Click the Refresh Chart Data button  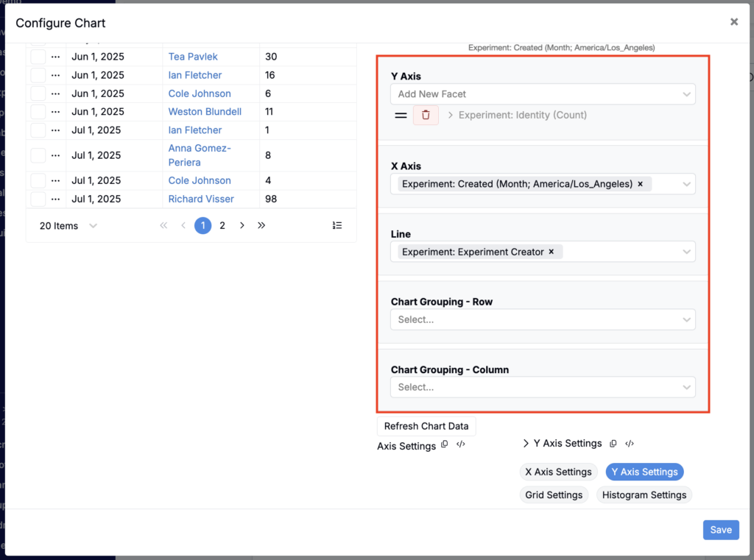[x=426, y=426]
